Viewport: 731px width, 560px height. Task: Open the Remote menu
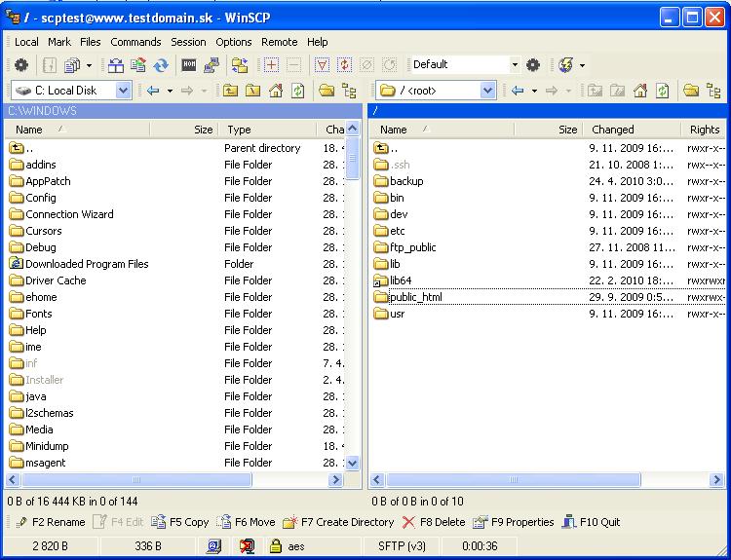click(x=280, y=42)
